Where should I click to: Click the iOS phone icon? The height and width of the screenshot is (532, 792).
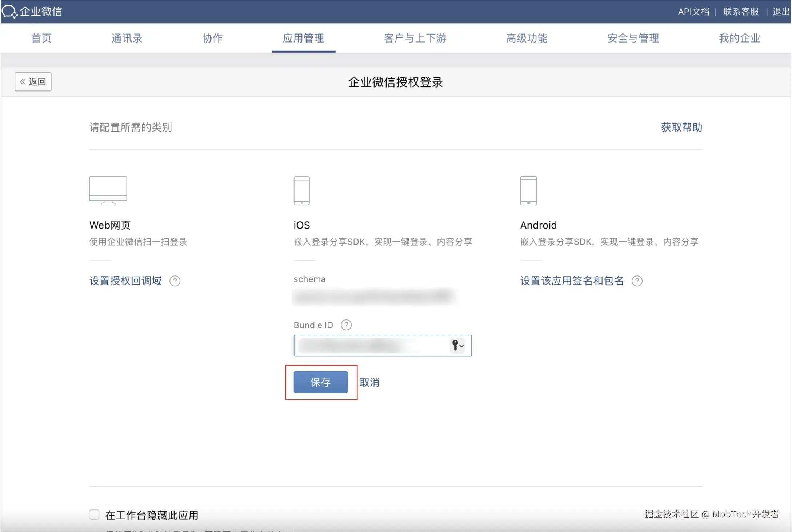tap(301, 191)
